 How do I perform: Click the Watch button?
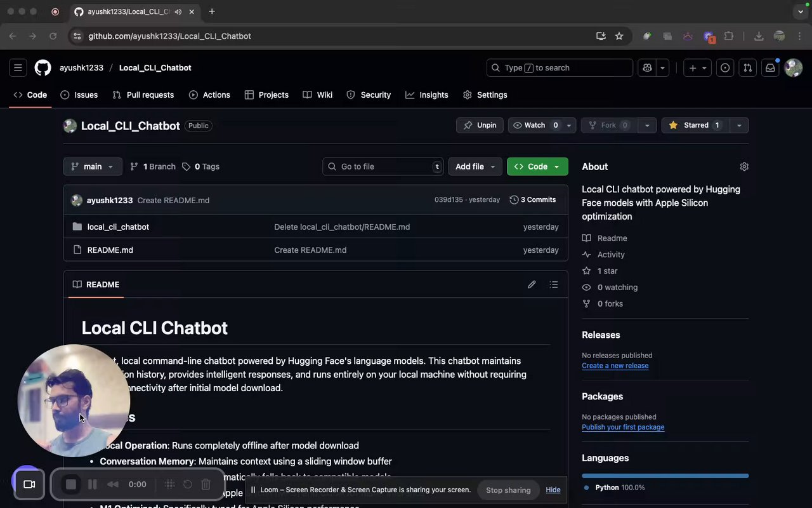[535, 125]
